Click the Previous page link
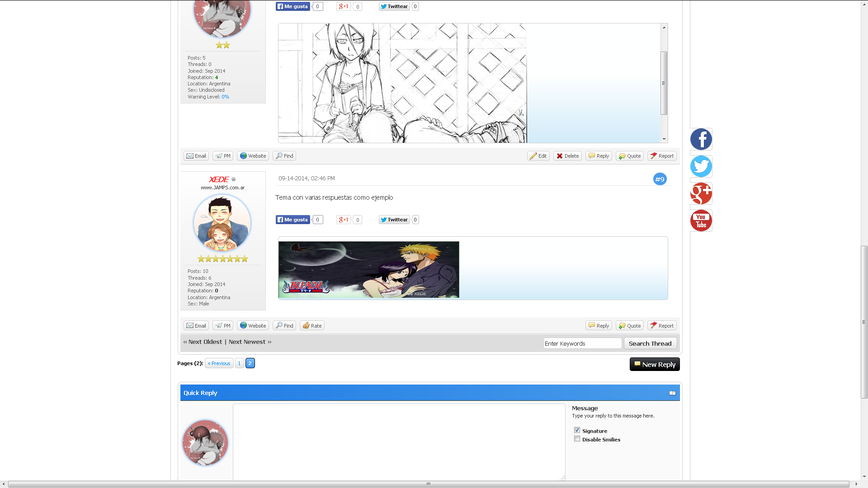The width and height of the screenshot is (868, 488). pos(219,363)
